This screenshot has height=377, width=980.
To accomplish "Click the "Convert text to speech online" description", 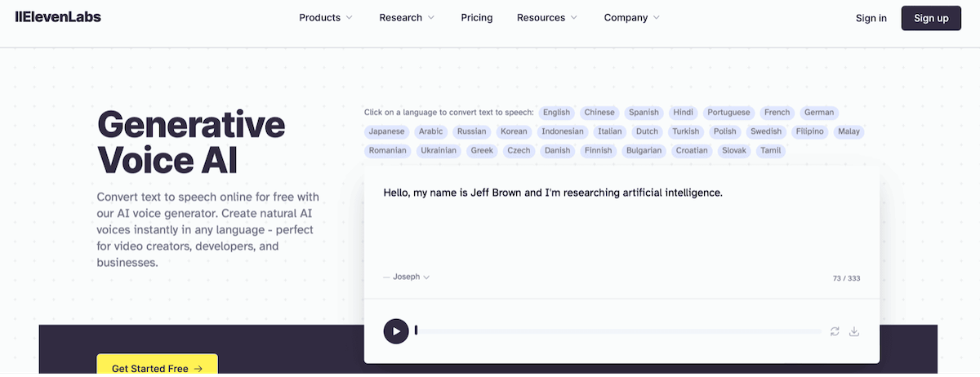I will pos(209,230).
